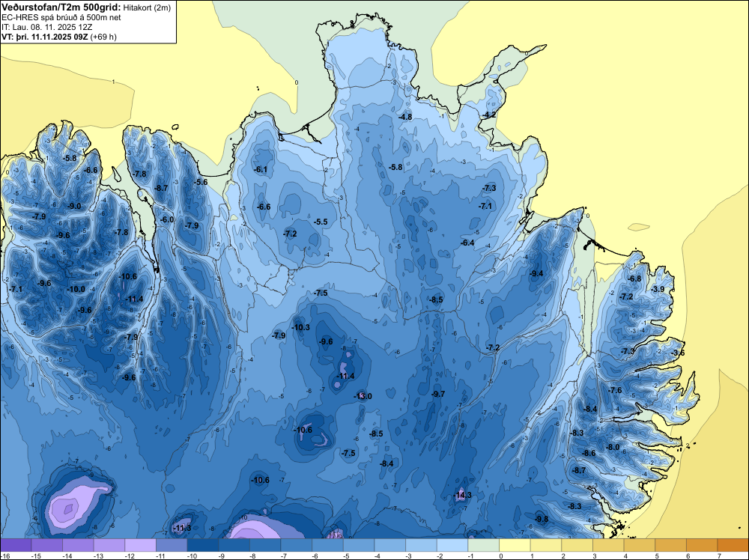Click the Veðurstofan/T2m 500grid title
The image size is (749, 560).
coord(61,7)
